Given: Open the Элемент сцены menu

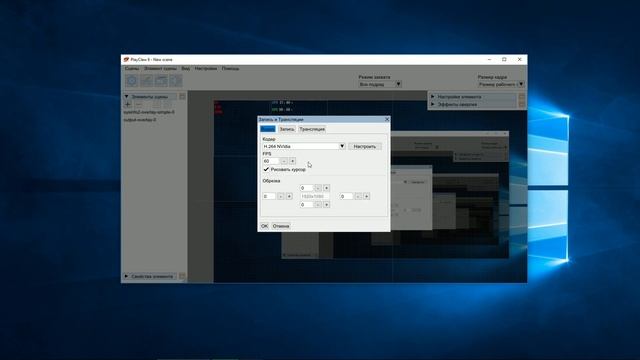Looking at the screenshot, I should [x=160, y=69].
